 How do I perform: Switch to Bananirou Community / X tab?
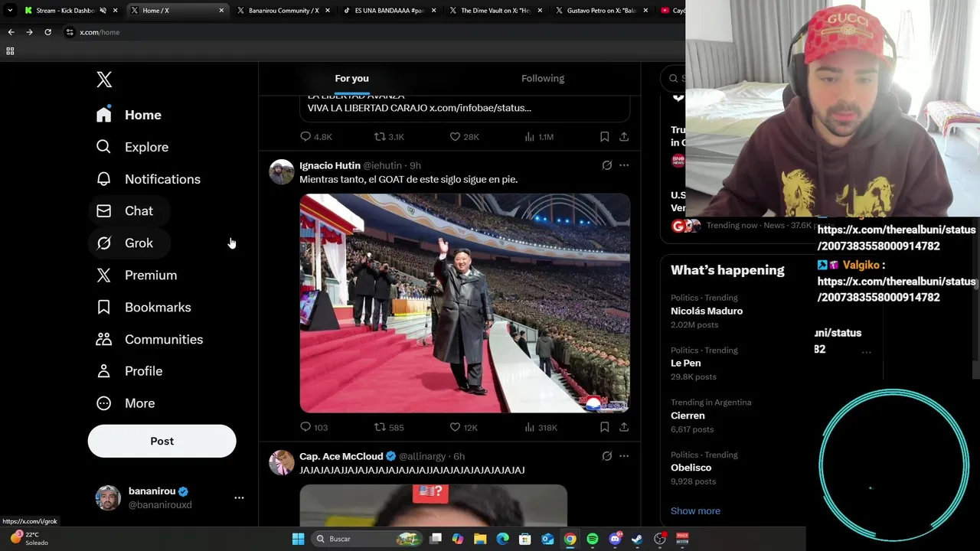[x=282, y=11]
